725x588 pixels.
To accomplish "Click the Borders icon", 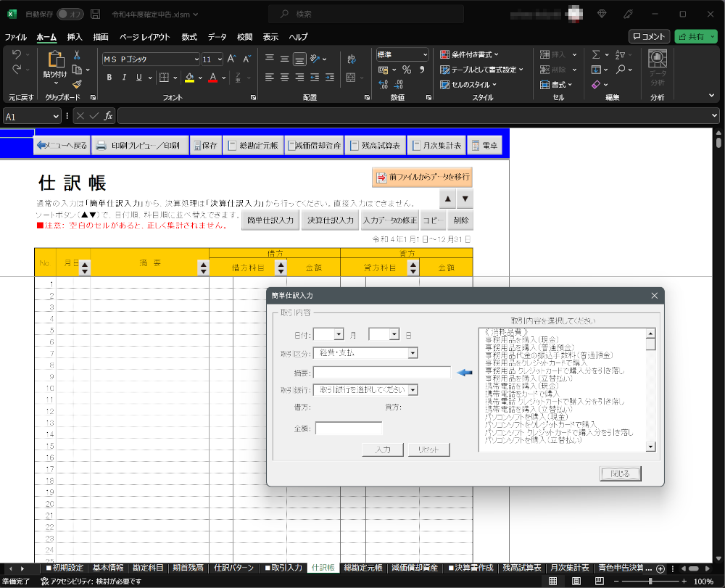I will click(164, 77).
